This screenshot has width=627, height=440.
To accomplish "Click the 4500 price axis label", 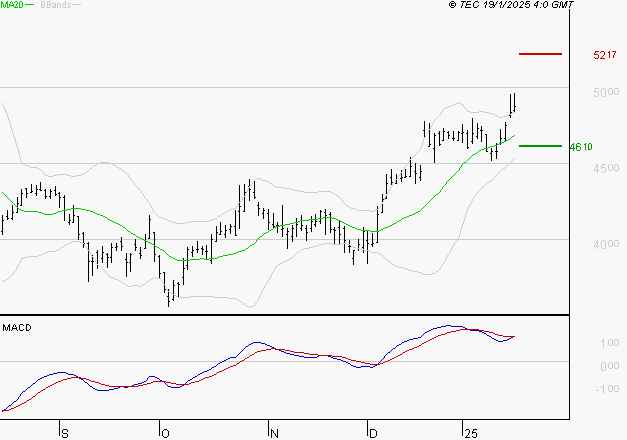I will [x=606, y=168].
